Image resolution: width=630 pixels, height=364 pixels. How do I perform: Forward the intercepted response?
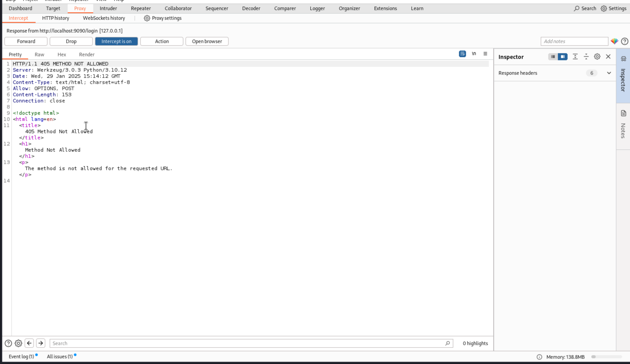[x=26, y=41]
